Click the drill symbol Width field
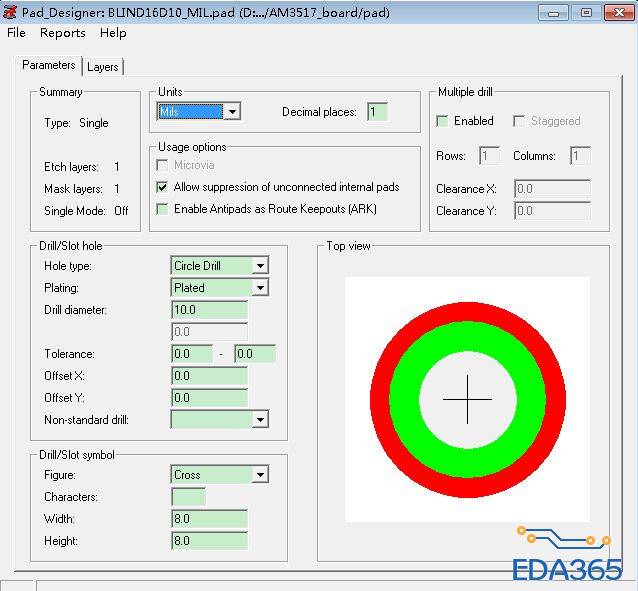This screenshot has height=591, width=638. tap(210, 519)
